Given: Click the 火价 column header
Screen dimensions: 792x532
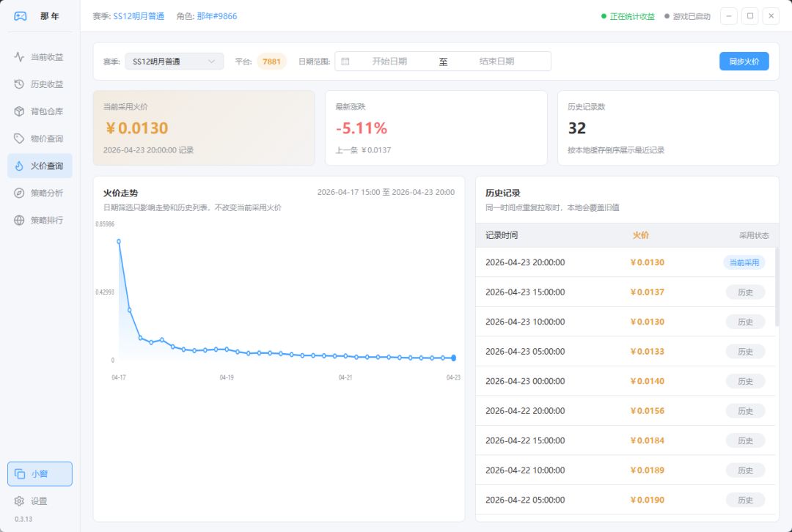Looking at the screenshot, I should (641, 235).
